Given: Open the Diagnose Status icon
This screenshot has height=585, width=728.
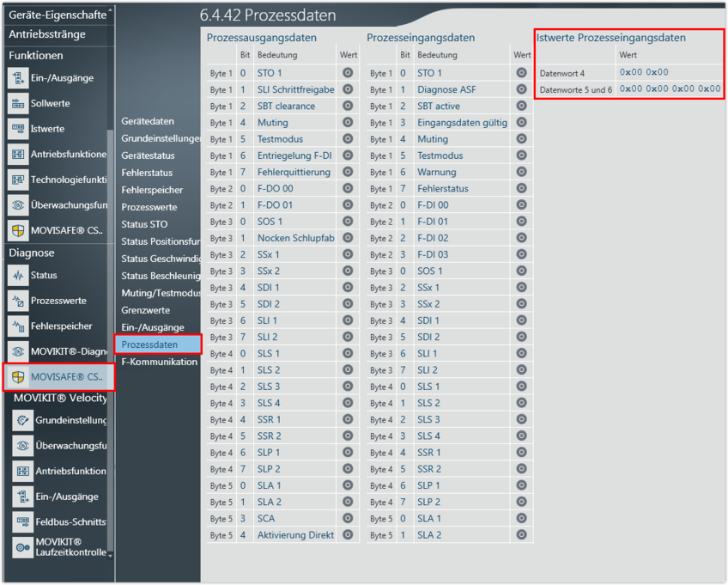Looking at the screenshot, I should [18, 276].
